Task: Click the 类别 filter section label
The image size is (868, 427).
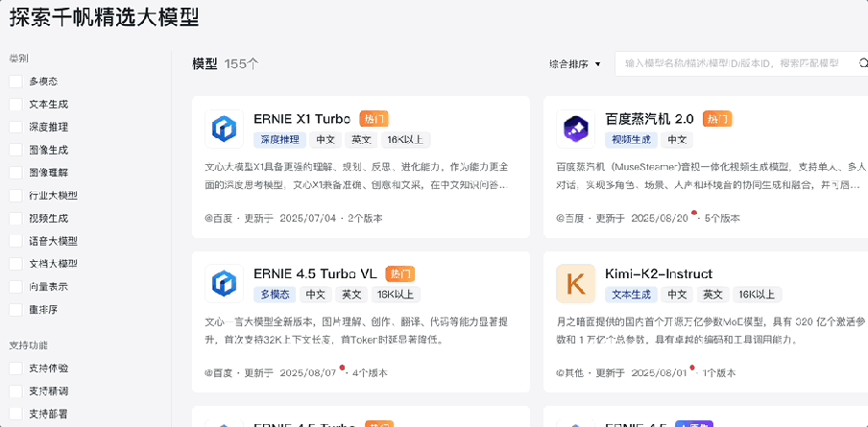Action: (x=19, y=59)
